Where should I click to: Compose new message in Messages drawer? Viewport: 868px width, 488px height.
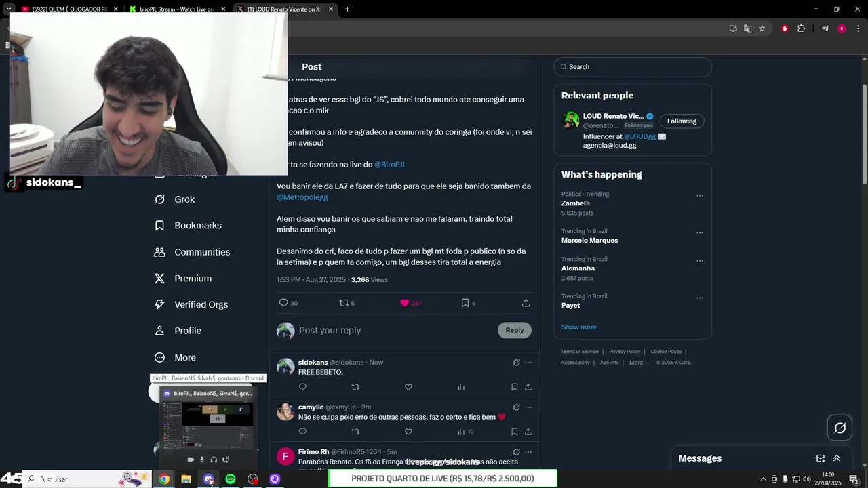pyautogui.click(x=821, y=458)
